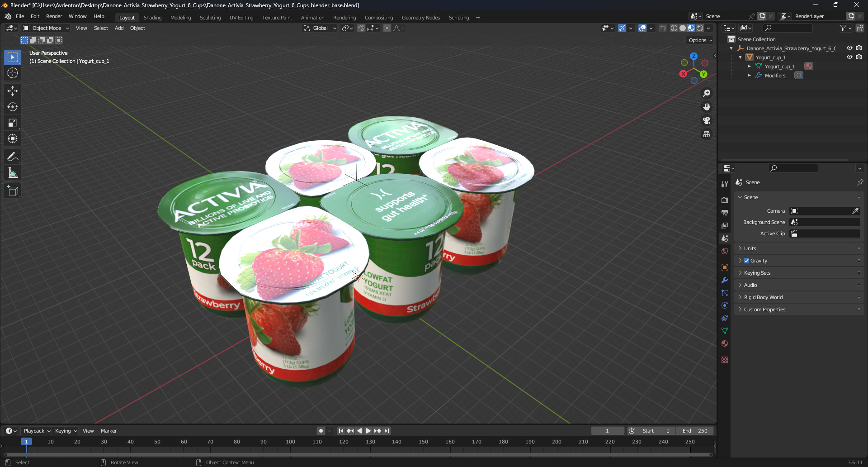Select the Annotate tool

(13, 157)
